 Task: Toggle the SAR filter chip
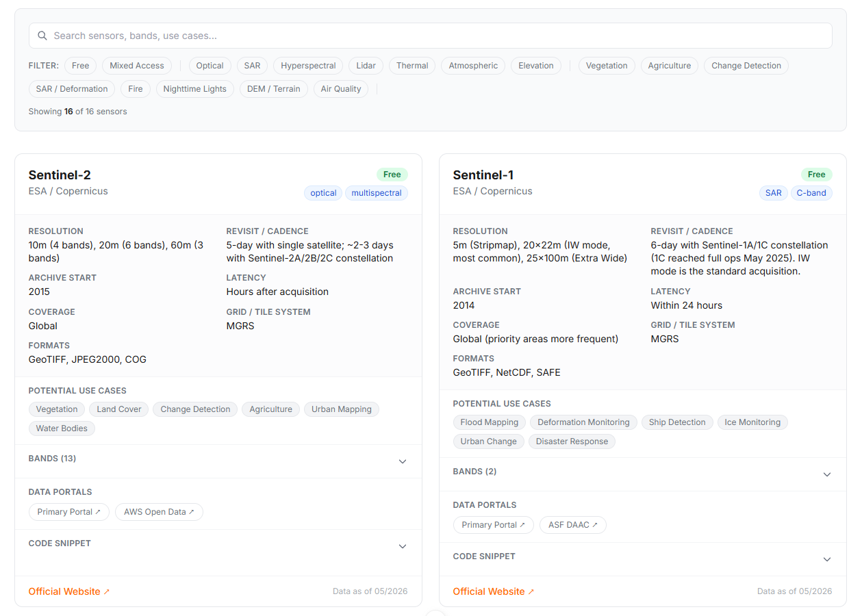coord(253,66)
